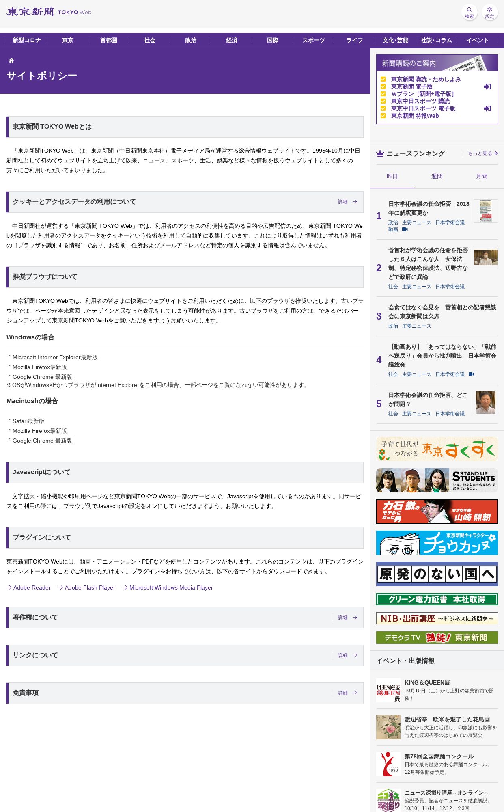Click checkbox icon beside 東京中日スポーツ 電子版
The image size is (504, 812).
coord(383,108)
